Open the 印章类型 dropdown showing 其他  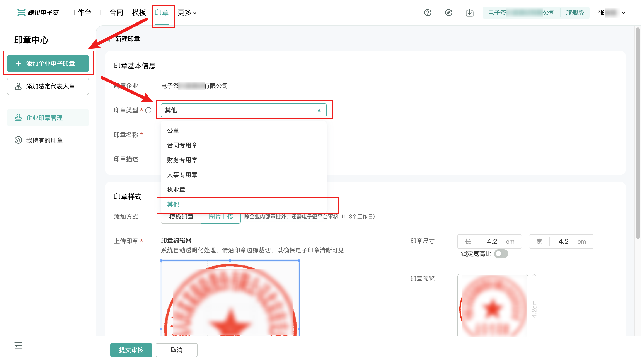click(x=244, y=110)
